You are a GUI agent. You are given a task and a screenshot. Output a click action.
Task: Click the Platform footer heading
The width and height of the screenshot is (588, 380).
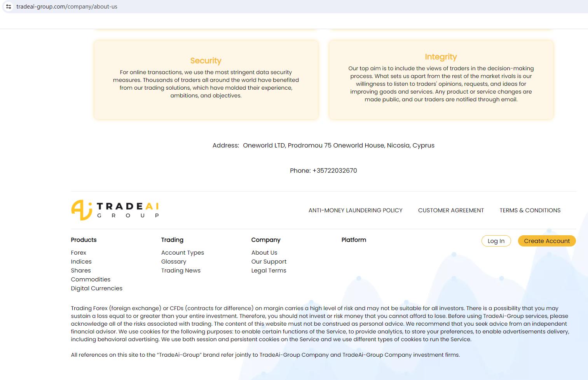click(x=354, y=240)
